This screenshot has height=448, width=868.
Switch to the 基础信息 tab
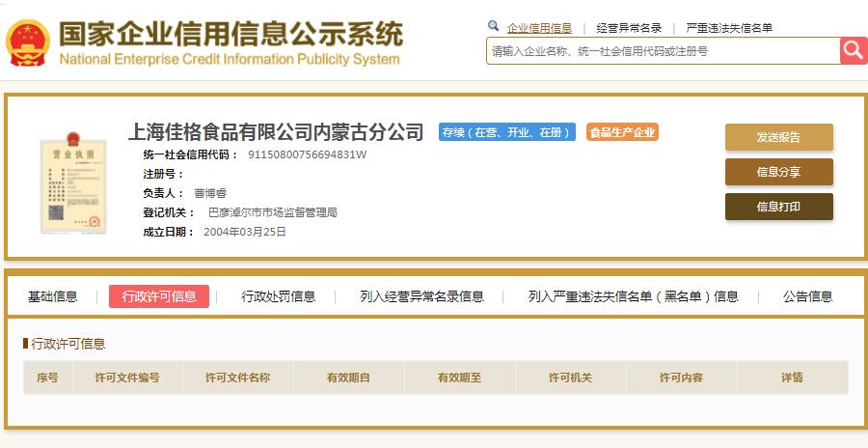tap(53, 296)
